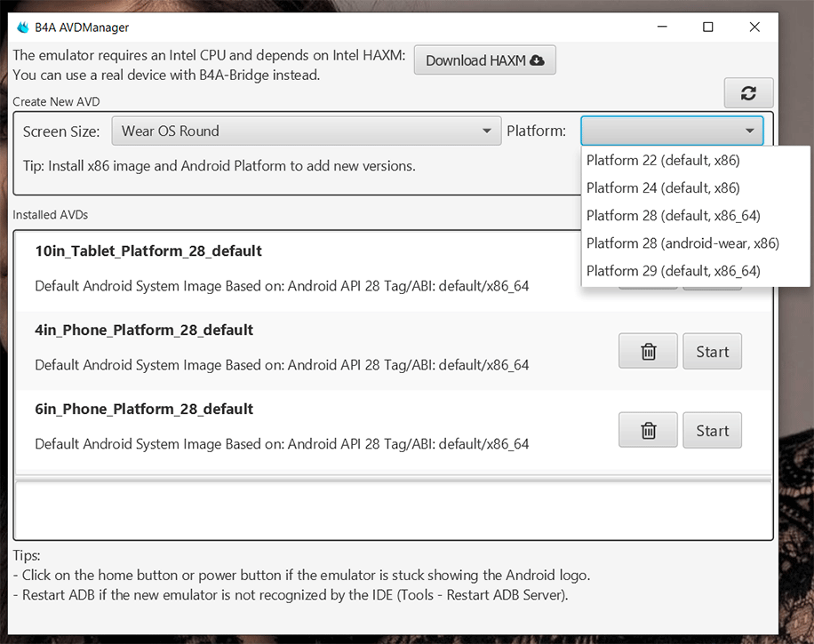The height and width of the screenshot is (644, 814).
Task: Click Download HAXM button
Action: 485,60
